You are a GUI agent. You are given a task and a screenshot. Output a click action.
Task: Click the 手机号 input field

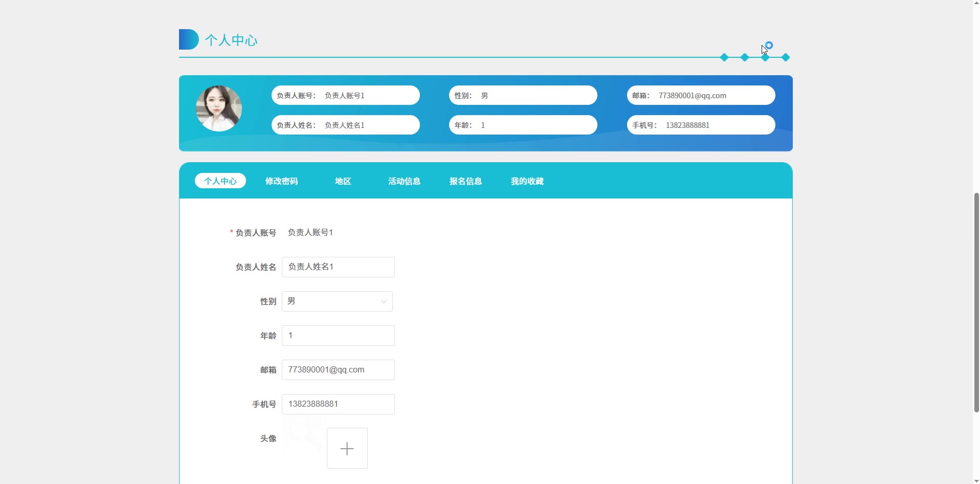[x=338, y=404]
